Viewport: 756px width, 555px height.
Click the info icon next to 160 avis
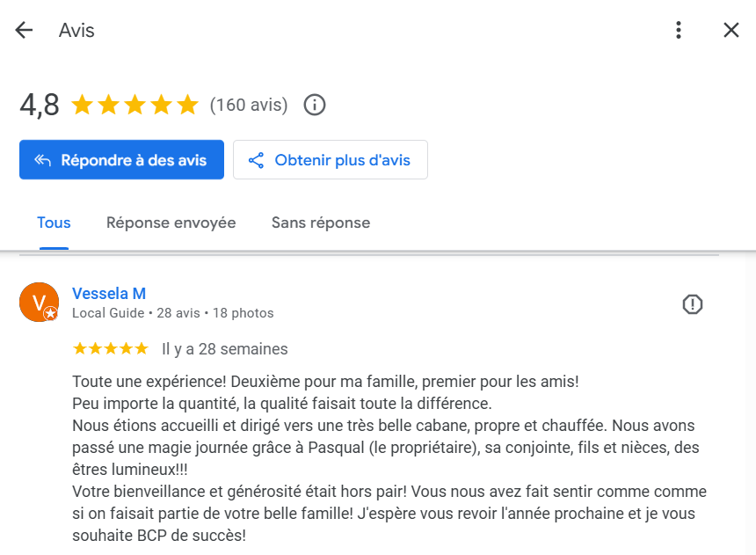point(315,106)
